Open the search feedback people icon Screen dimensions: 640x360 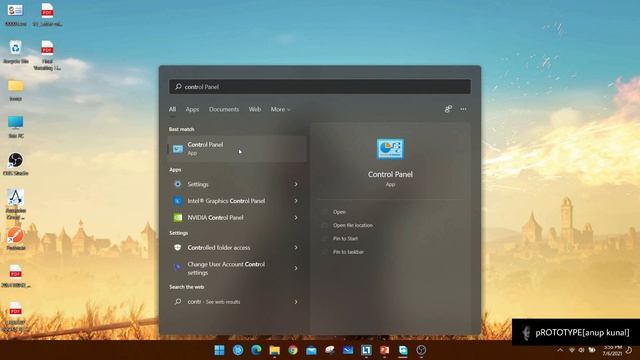pos(448,109)
